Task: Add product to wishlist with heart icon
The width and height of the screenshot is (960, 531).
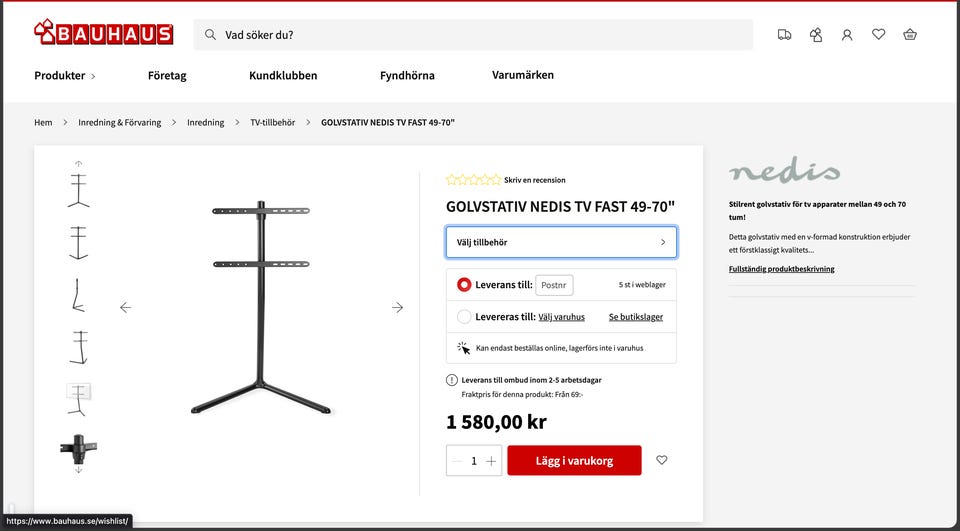Action: point(661,460)
